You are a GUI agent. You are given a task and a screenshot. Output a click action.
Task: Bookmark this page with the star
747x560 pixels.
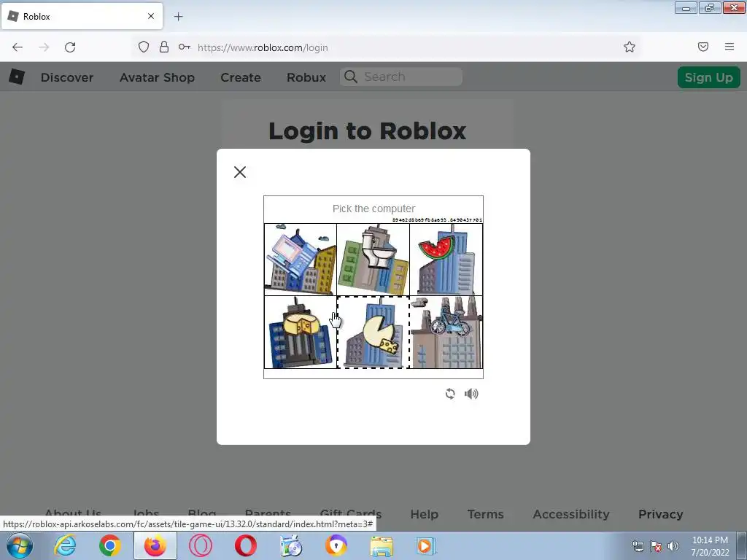tap(630, 47)
